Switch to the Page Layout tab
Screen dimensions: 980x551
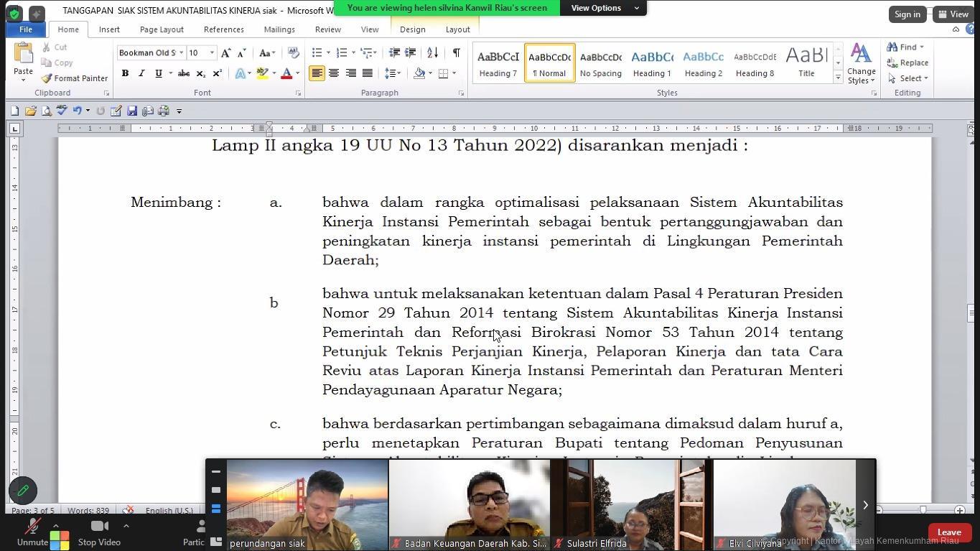(x=162, y=29)
